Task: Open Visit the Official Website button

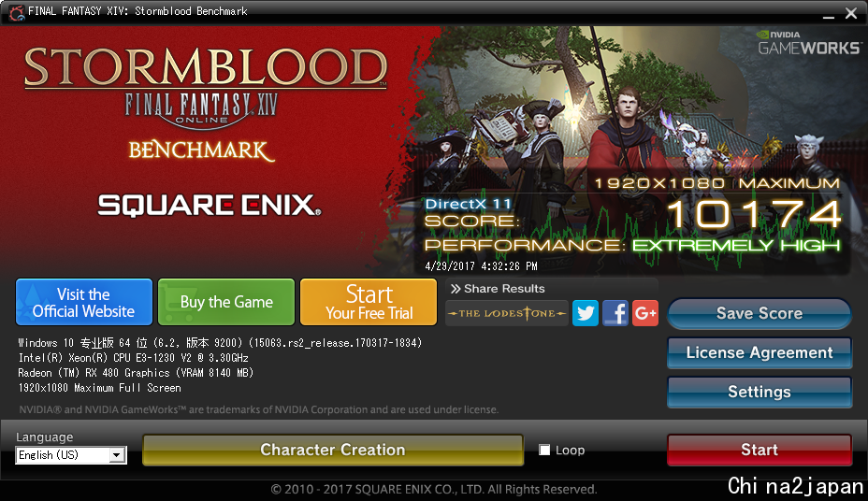Action: coord(84,302)
